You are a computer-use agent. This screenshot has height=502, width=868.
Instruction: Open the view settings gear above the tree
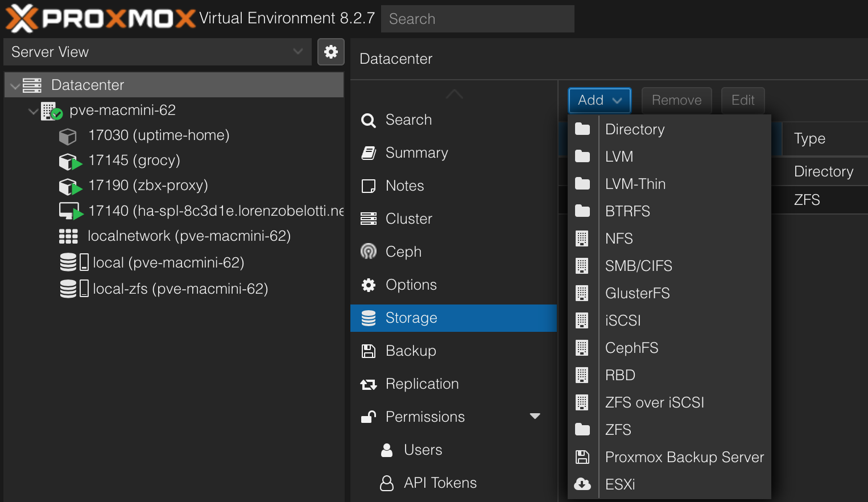pos(330,52)
